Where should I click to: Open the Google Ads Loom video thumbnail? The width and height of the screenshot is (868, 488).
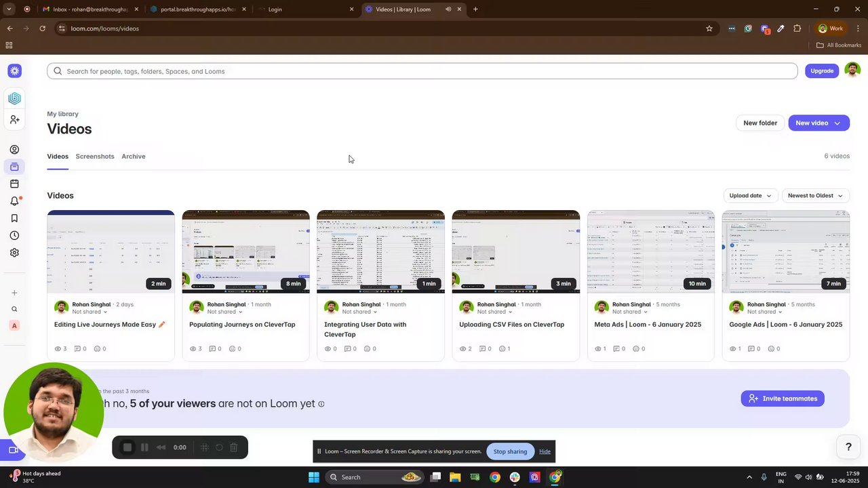coord(785,251)
